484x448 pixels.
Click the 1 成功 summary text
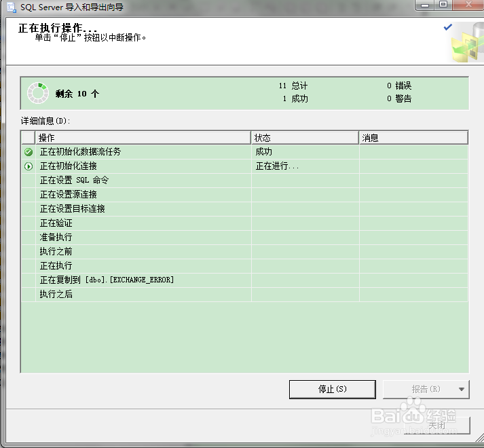(x=295, y=99)
